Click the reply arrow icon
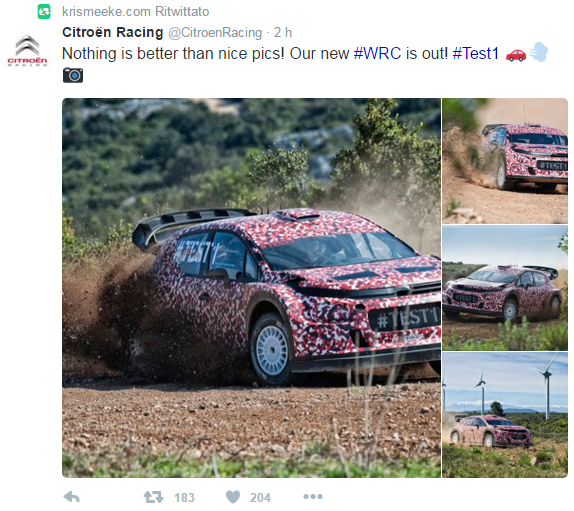The image size is (574, 511). coord(72,497)
